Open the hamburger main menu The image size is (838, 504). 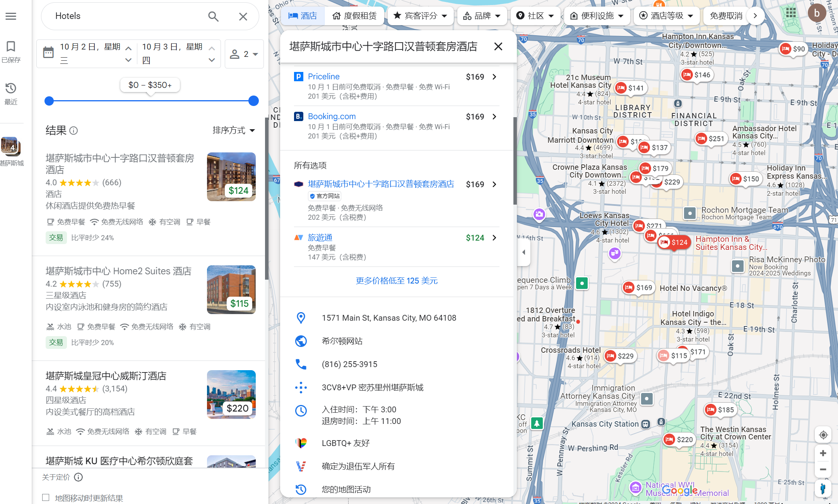point(11,16)
